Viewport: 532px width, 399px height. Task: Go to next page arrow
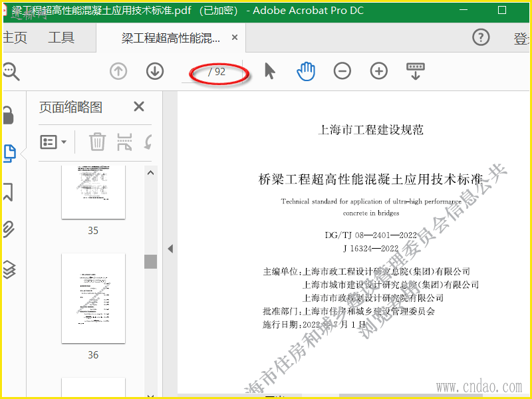tap(155, 72)
